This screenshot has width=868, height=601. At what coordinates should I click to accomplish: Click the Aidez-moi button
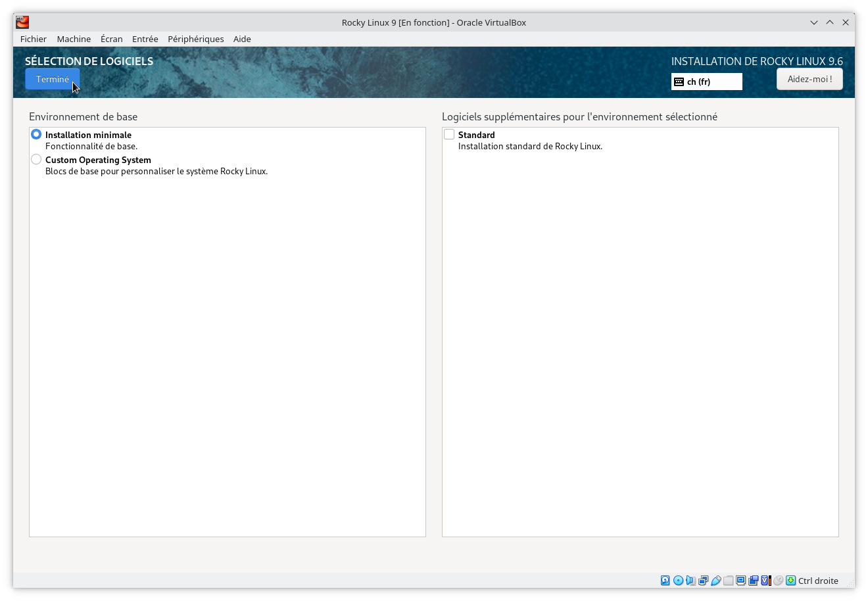pyautogui.click(x=809, y=78)
